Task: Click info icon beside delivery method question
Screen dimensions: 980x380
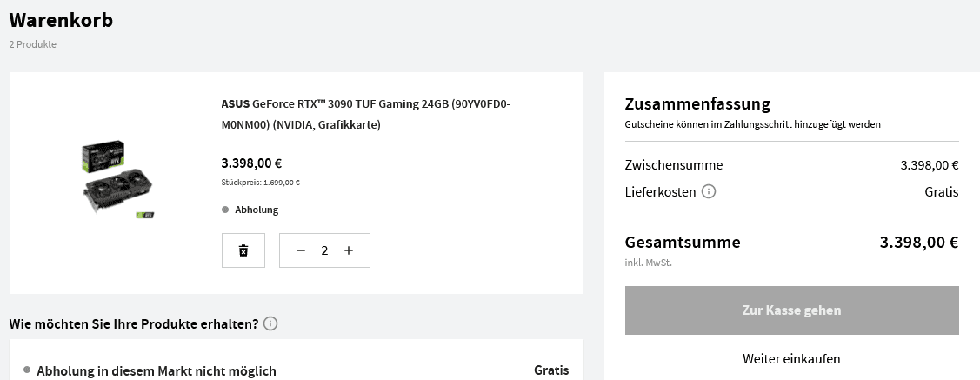Action: tap(270, 324)
